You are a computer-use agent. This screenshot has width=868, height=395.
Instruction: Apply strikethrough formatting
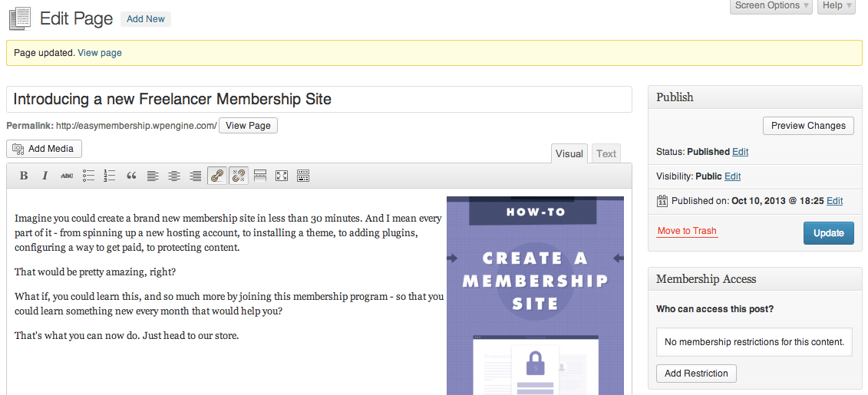click(67, 176)
